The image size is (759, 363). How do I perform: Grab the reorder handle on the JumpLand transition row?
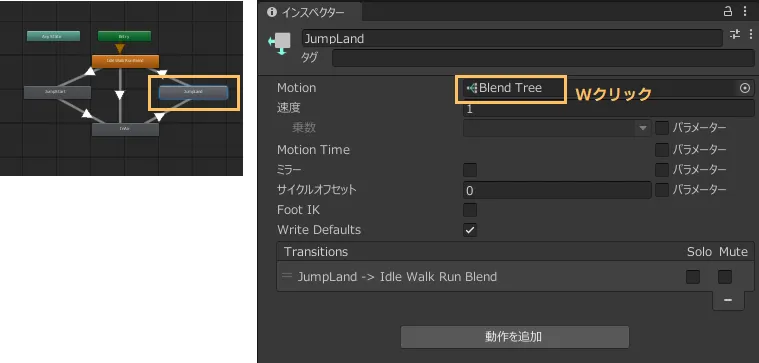[287, 276]
